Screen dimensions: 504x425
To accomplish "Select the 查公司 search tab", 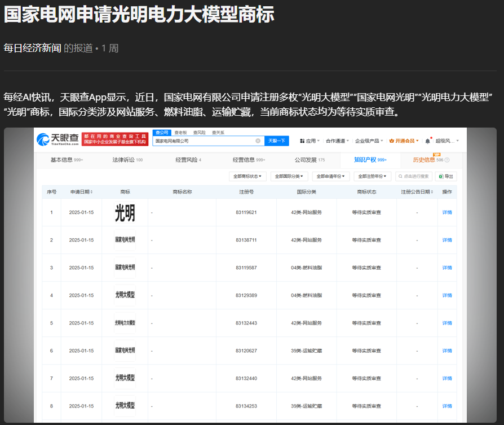I will [x=162, y=133].
